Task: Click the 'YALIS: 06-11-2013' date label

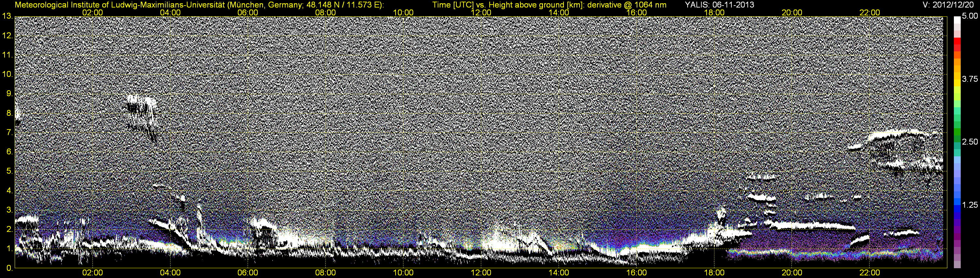Action: pos(719,5)
